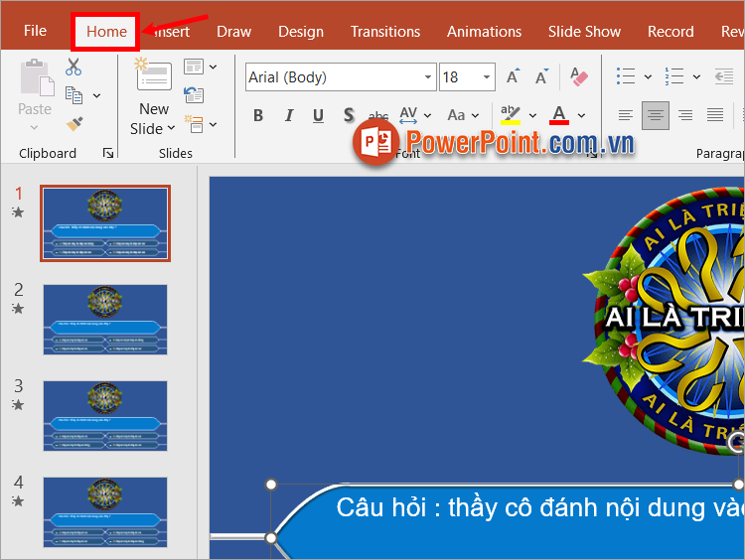Expand font color options arrow
The height and width of the screenshot is (560, 745).
(x=581, y=115)
